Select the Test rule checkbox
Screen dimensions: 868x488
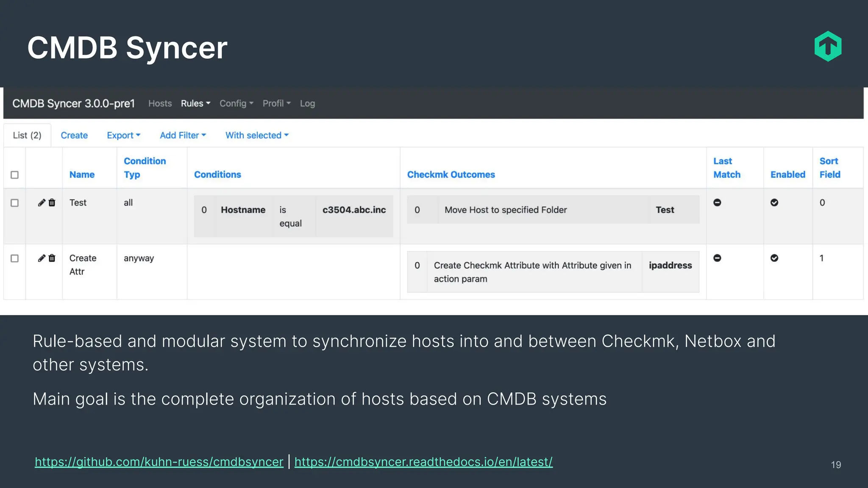[14, 203]
